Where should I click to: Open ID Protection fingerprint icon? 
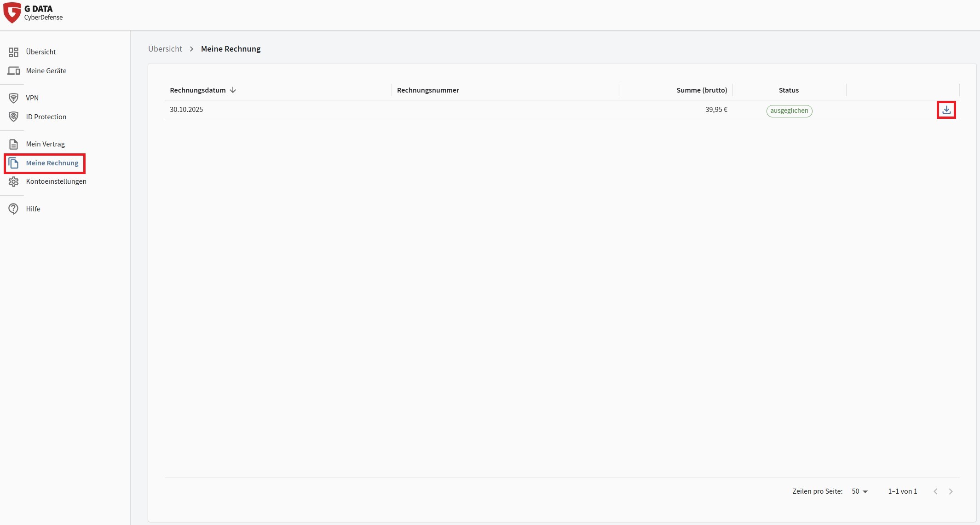click(14, 117)
